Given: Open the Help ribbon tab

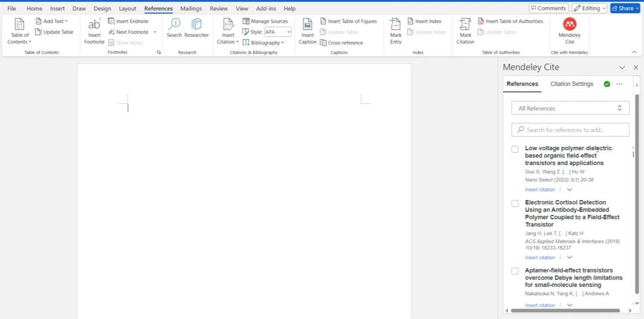Looking at the screenshot, I should 290,9.
